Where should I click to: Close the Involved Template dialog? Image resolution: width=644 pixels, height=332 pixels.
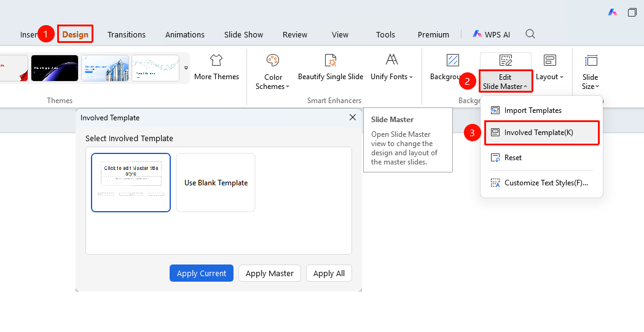pos(352,117)
